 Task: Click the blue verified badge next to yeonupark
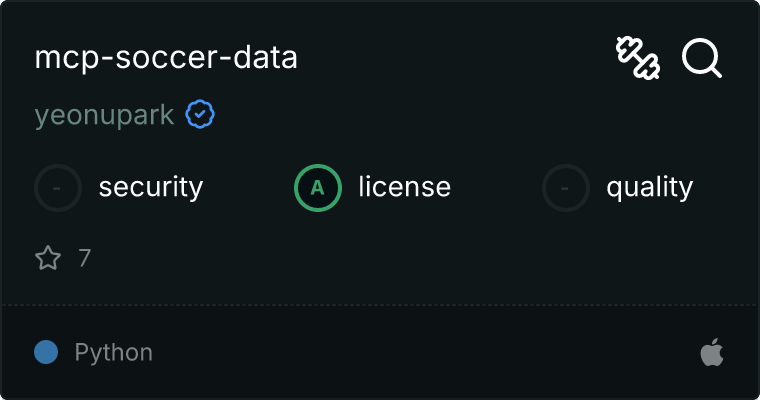(x=200, y=116)
